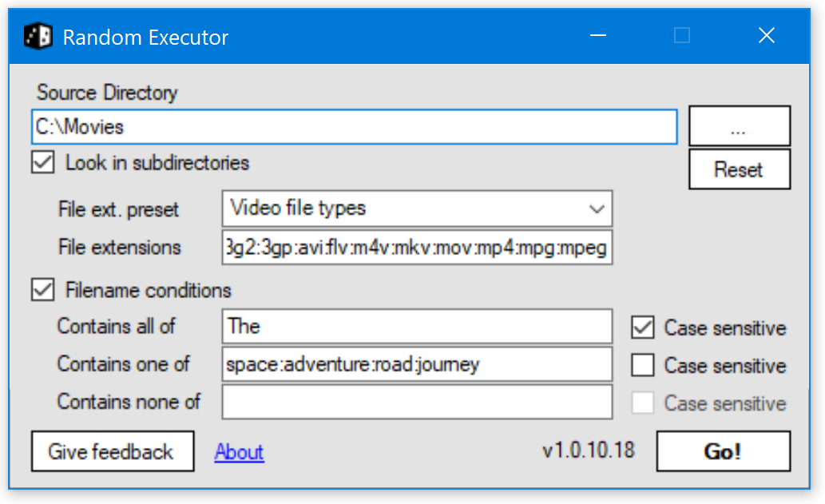Click the Contains all of field
This screenshot has height=504, width=825.
pyautogui.click(x=417, y=327)
